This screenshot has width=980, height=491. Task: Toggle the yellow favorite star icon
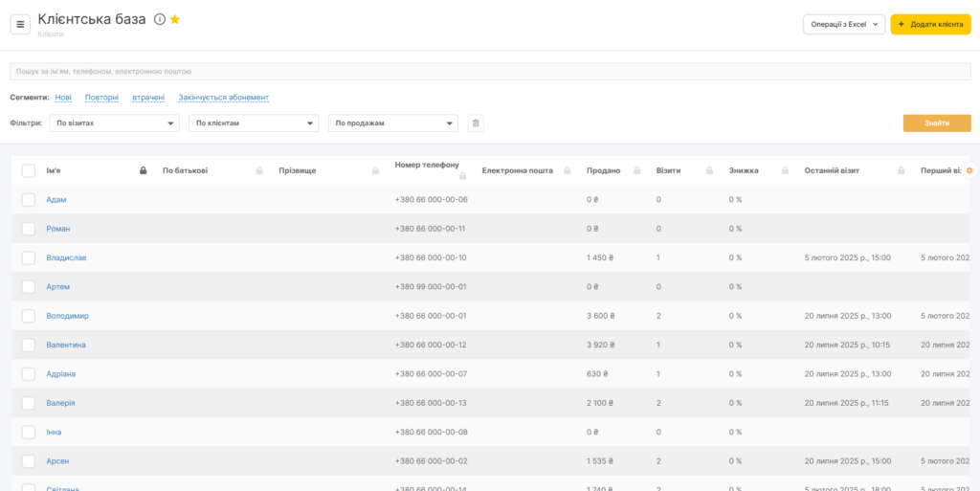175,19
